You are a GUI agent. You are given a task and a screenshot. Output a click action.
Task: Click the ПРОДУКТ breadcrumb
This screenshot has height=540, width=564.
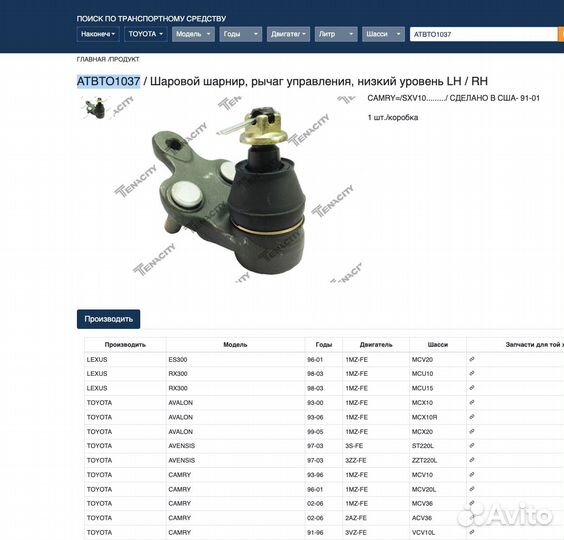124,59
